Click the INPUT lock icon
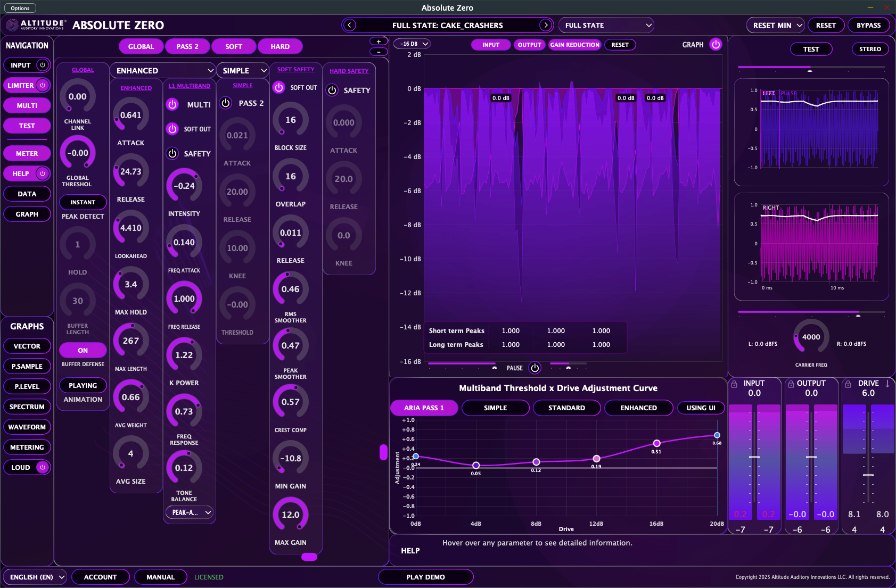This screenshot has height=588, width=896. tap(734, 384)
